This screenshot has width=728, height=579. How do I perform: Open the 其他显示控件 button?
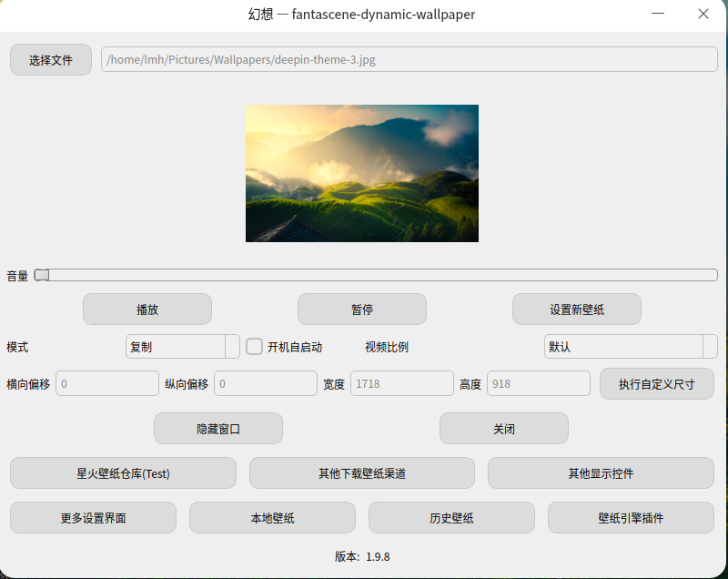(601, 473)
